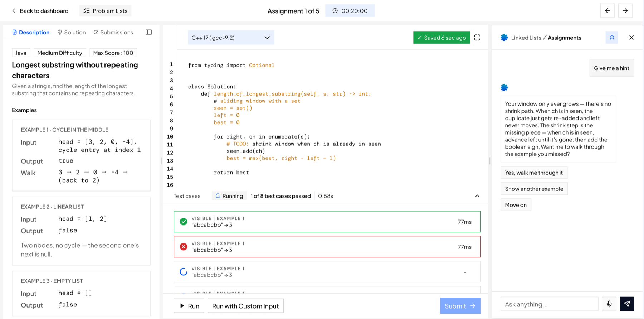Go back to dashboard
The image size is (644, 319).
click(x=40, y=11)
